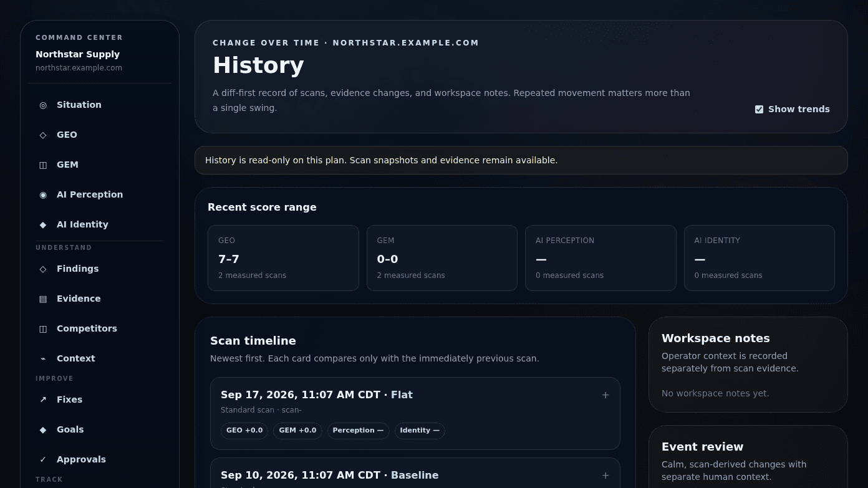The image size is (868, 488).
Task: Click the 'Standard scan · scan-' label
Action: click(261, 410)
